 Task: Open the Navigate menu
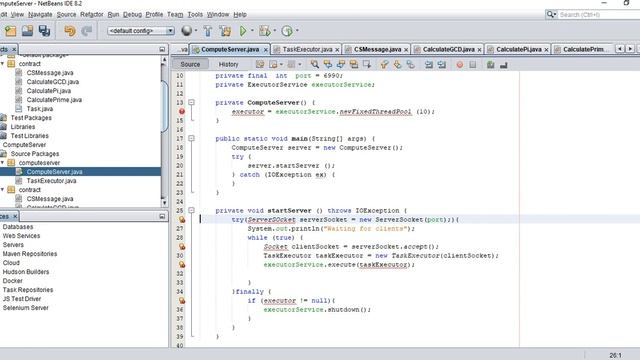(40, 15)
